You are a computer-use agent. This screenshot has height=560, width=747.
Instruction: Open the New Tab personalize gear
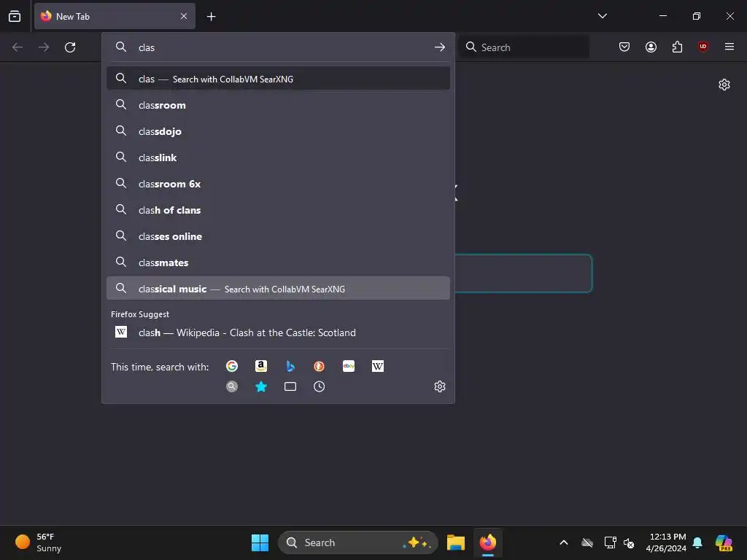tap(724, 85)
